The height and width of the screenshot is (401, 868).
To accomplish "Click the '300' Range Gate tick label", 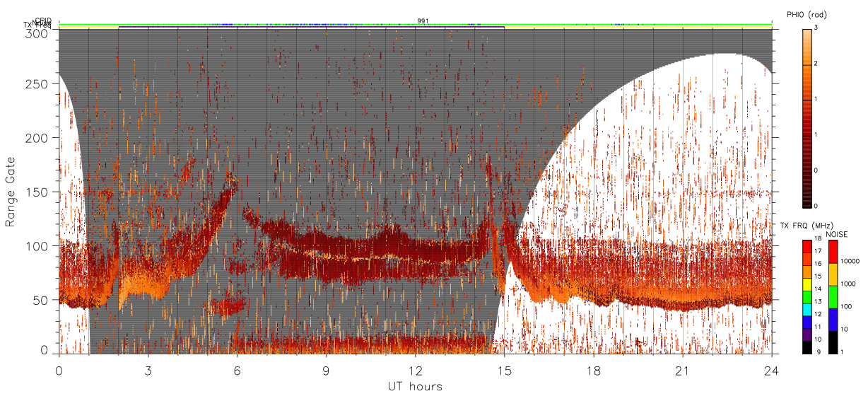I will coord(37,33).
